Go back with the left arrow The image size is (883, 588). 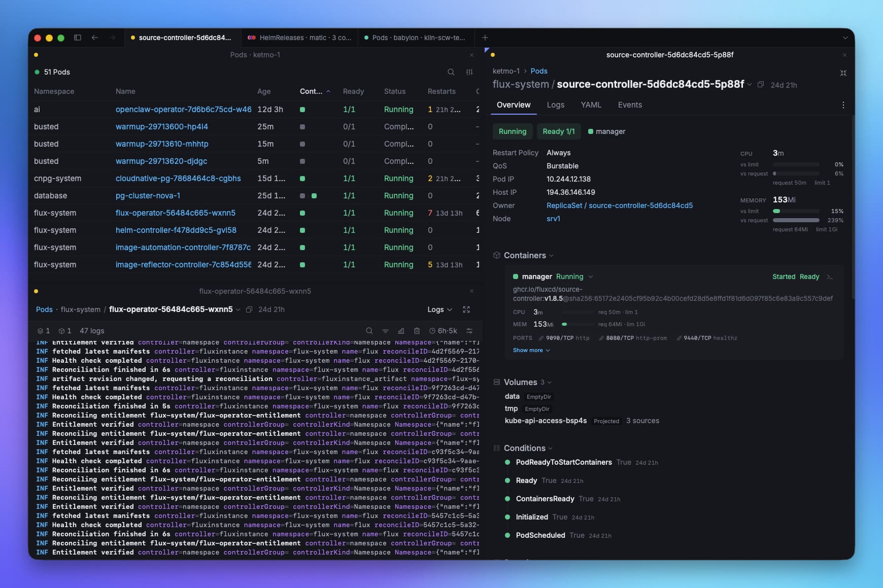95,38
